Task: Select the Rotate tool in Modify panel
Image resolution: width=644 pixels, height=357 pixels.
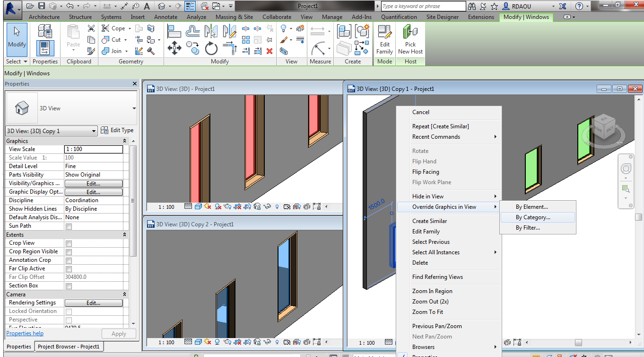Action: click(x=211, y=48)
